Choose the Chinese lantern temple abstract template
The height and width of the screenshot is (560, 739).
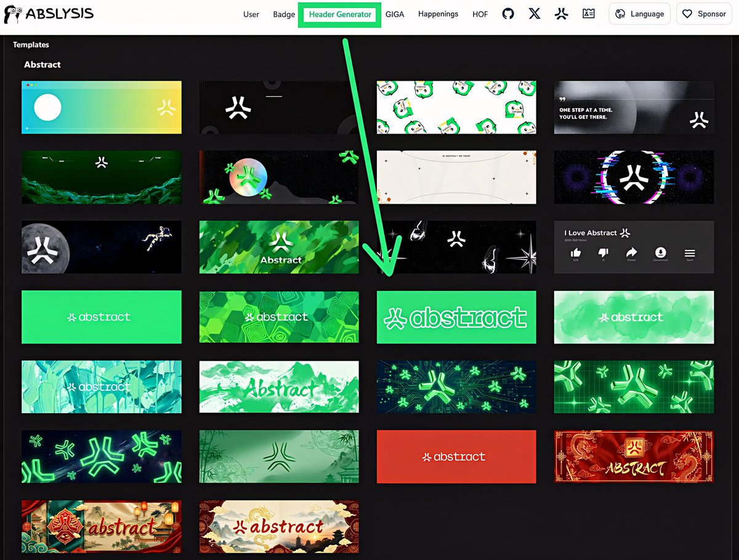(102, 527)
